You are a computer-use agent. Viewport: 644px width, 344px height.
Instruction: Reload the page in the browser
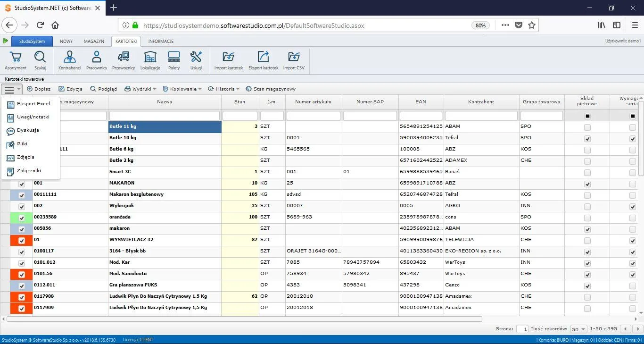point(40,25)
